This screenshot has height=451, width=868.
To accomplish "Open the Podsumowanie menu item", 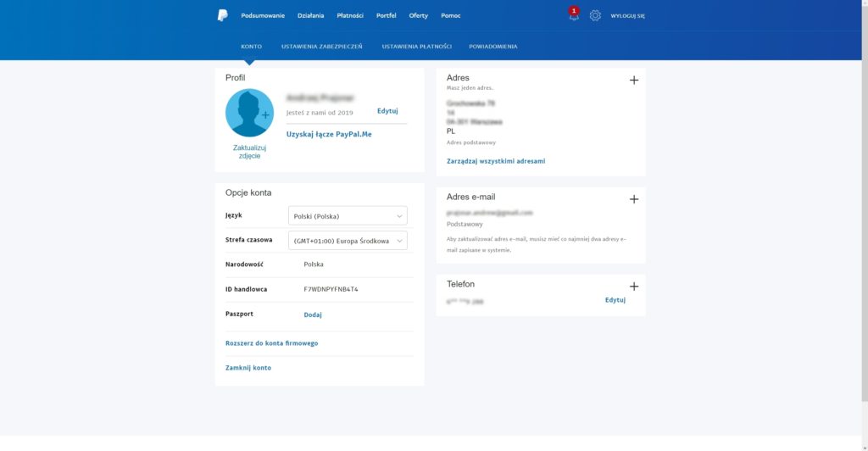I will coord(263,15).
